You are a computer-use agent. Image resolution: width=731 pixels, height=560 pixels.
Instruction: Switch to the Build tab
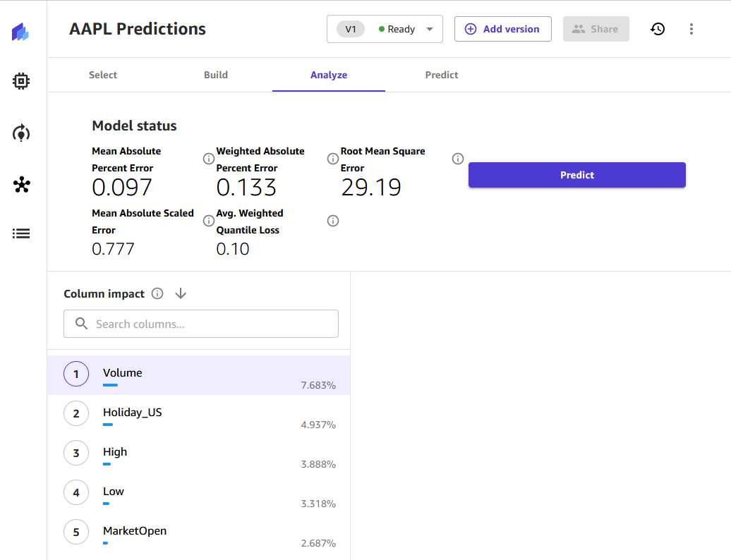[x=216, y=75]
